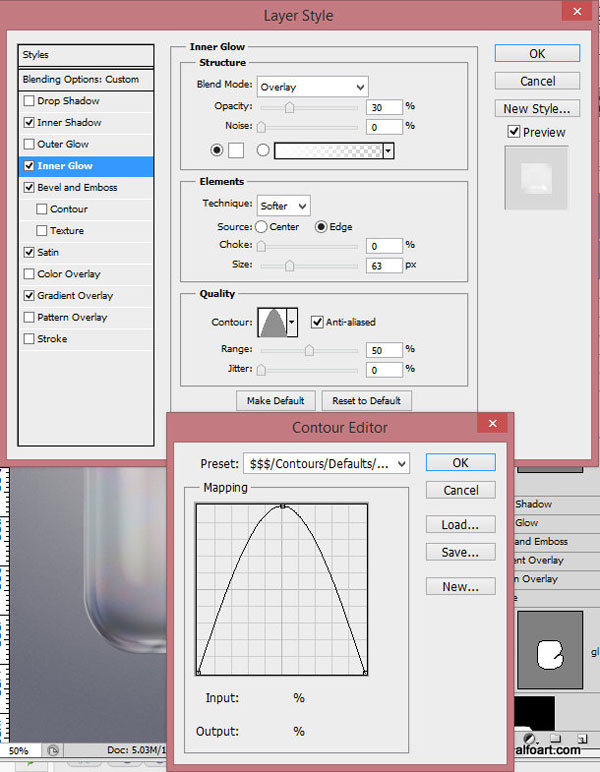The image size is (600, 772).
Task: Enable the Outer Glow checkbox
Action: click(x=29, y=144)
